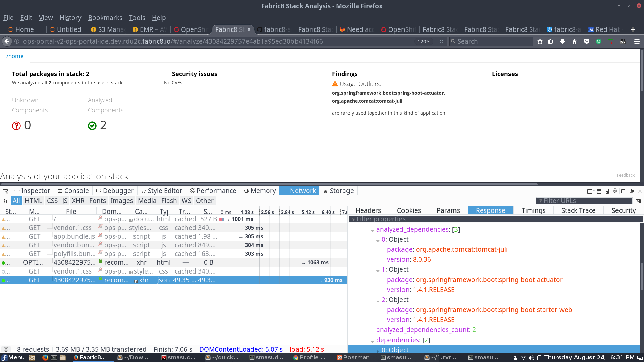Open the Firefox downloads panel
This screenshot has width=644, height=362.
tap(562, 41)
